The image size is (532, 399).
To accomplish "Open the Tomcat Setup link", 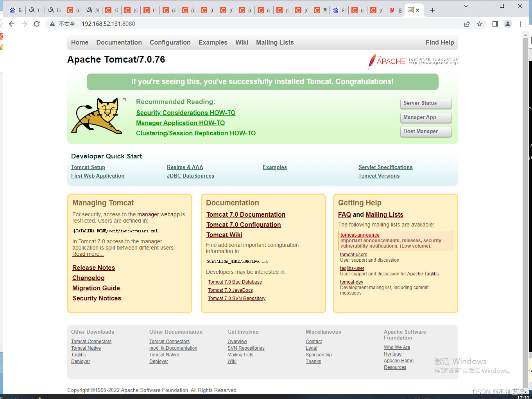I will pyautogui.click(x=88, y=167).
